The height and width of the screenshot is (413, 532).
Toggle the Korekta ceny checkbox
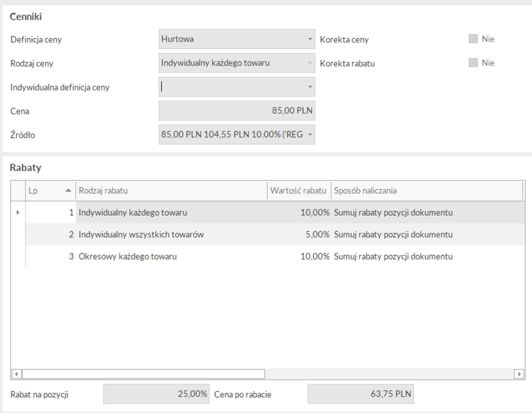(473, 39)
